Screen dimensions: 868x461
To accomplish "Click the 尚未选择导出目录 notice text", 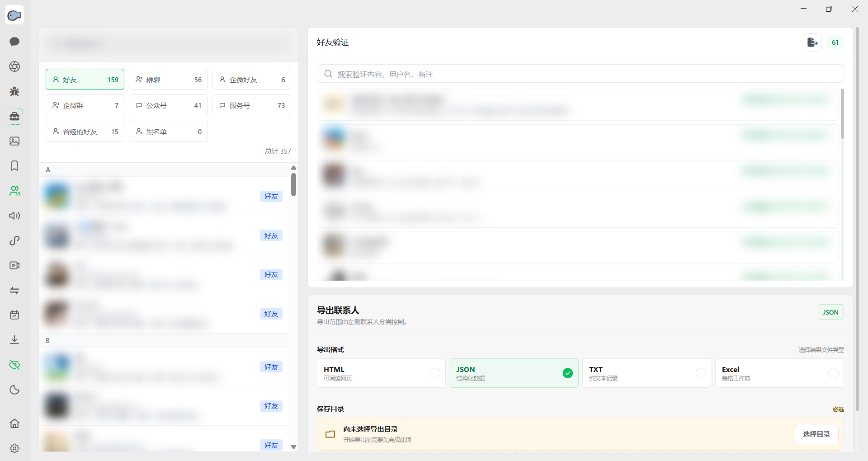I will point(370,429).
